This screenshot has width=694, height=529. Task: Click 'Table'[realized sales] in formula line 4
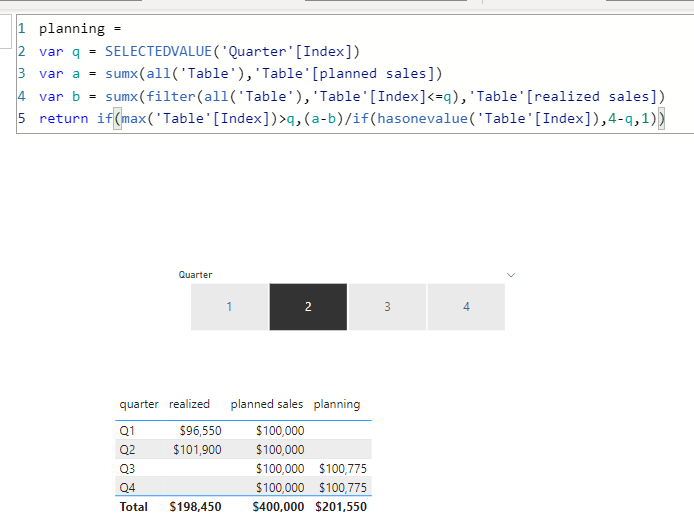point(563,97)
